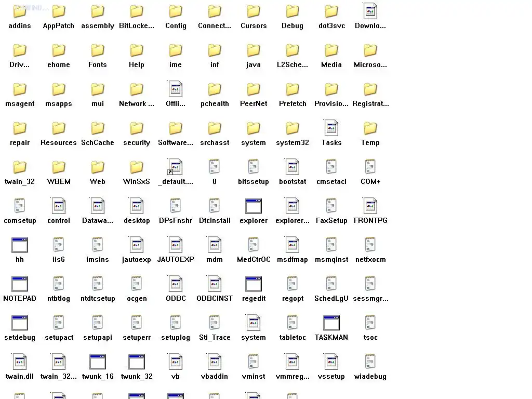Select the FRONTPG settings file icon
The image size is (532, 399).
[x=370, y=206]
